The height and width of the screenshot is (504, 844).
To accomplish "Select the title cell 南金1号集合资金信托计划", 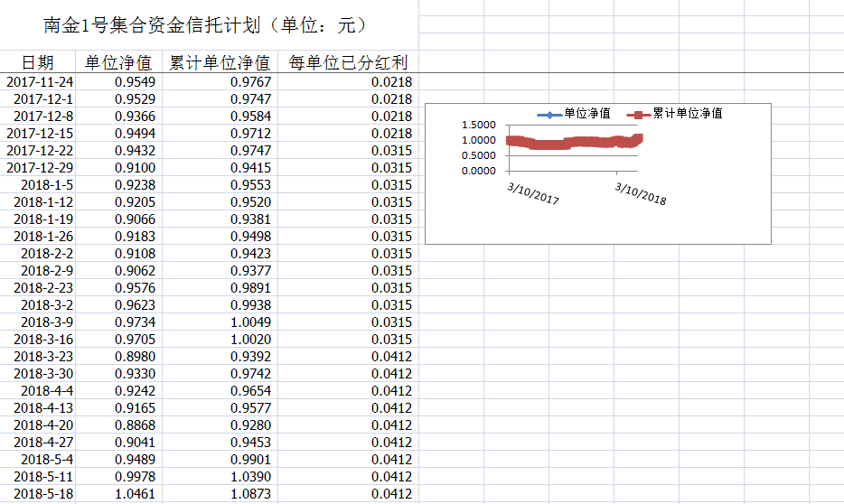I will tap(206, 25).
